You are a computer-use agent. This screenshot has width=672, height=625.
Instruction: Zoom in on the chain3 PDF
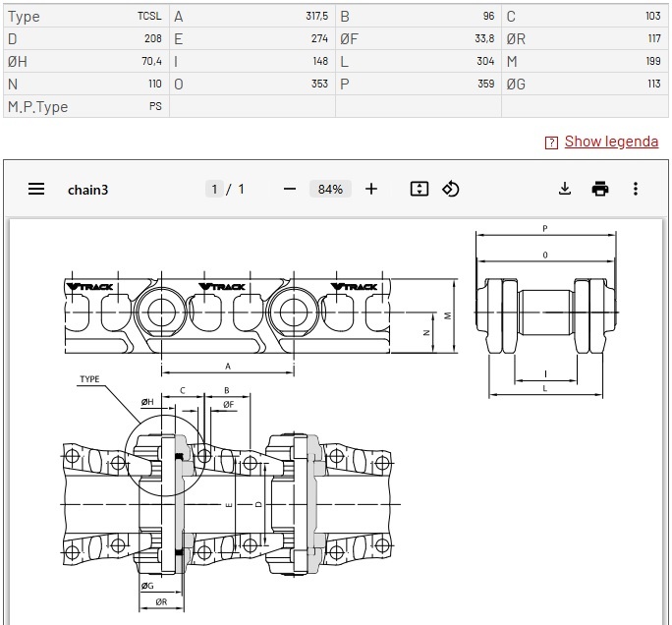[370, 189]
